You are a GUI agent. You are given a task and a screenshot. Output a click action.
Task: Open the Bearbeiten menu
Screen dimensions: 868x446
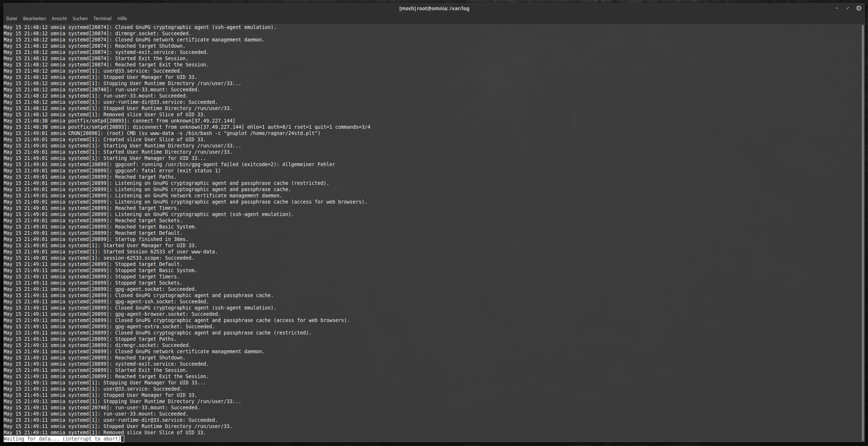click(x=34, y=18)
